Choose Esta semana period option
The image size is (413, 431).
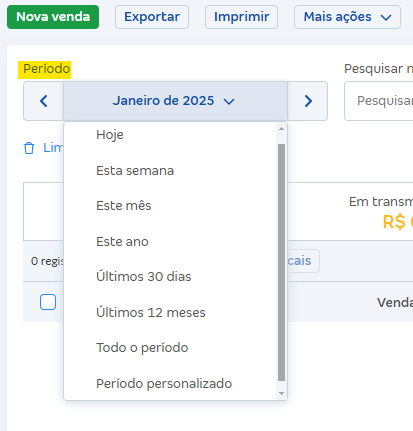click(170, 171)
